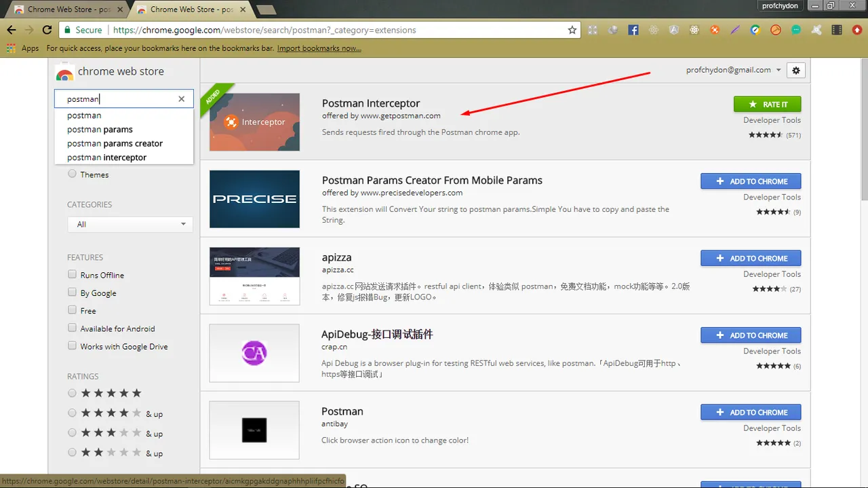
Task: Open the Postman by antibay title
Action: pyautogui.click(x=342, y=411)
